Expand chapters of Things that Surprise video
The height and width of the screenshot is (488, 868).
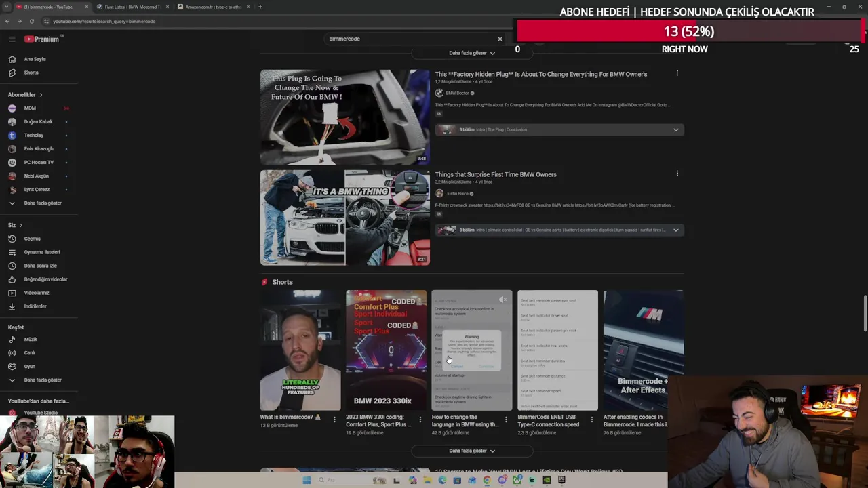675,230
